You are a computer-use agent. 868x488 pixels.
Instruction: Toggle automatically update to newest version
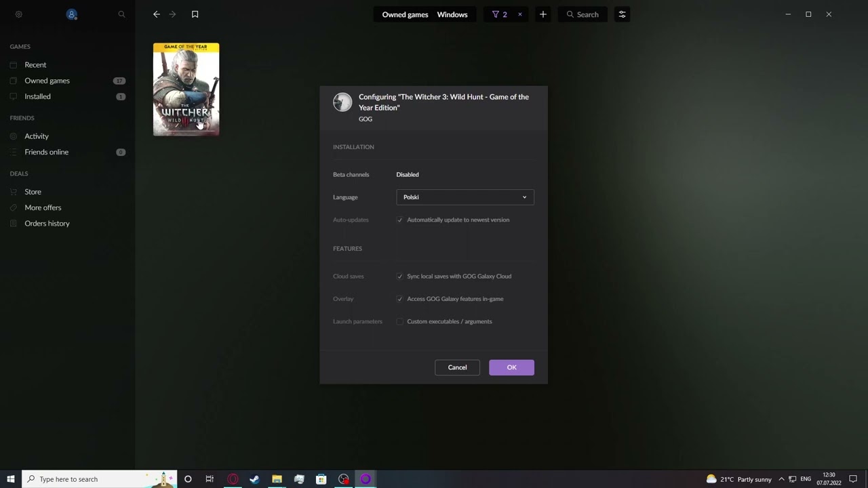[x=399, y=220]
